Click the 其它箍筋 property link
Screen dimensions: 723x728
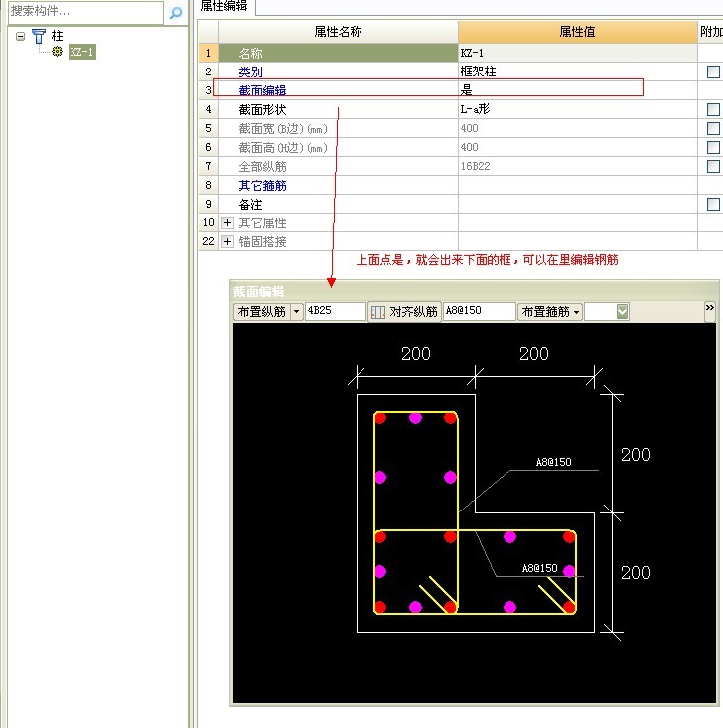pos(262,186)
